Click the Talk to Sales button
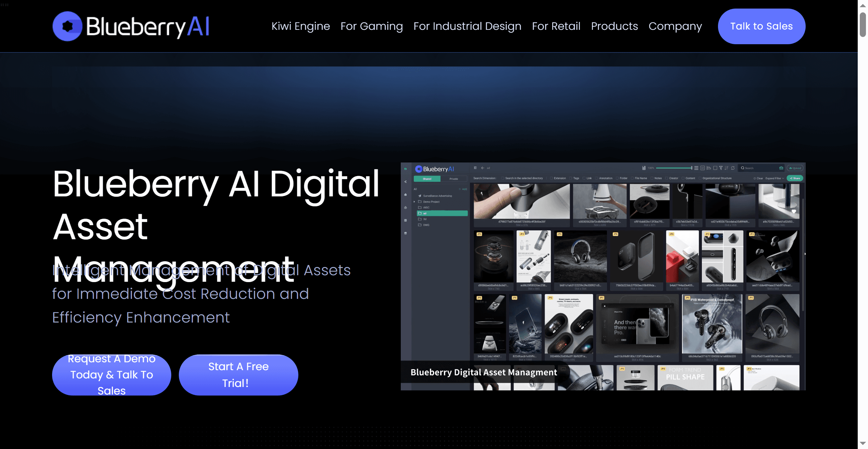Screen dimensions: 868x449 [x=761, y=26]
